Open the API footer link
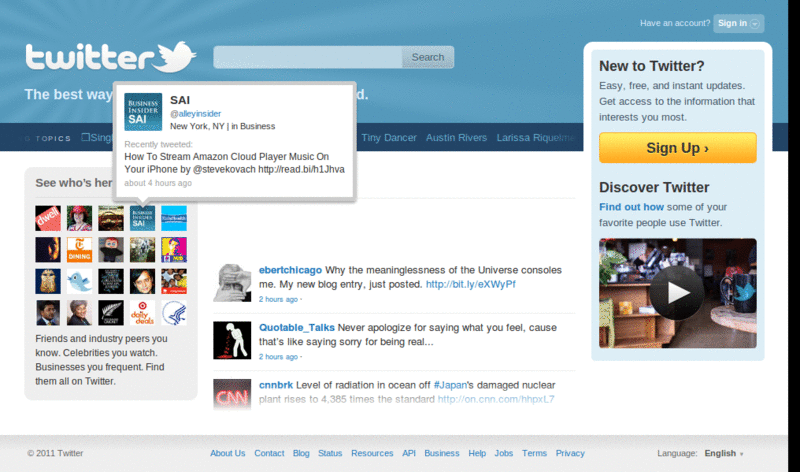Image resolution: width=800 pixels, height=472 pixels. click(409, 453)
